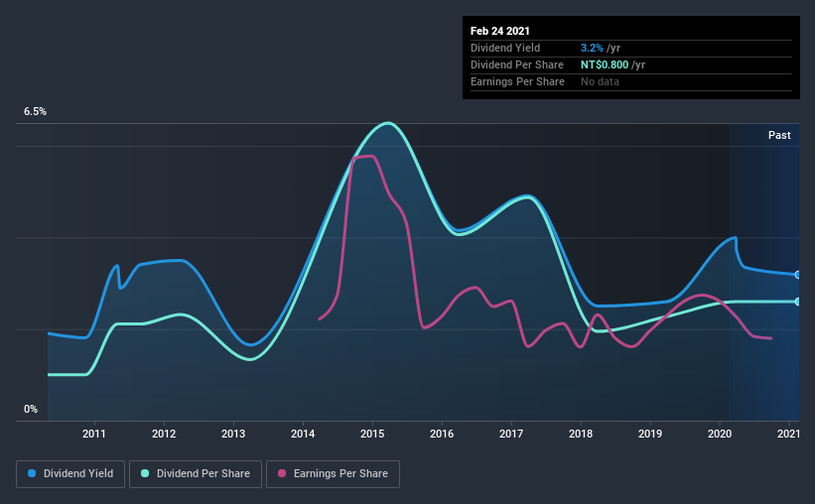Click the 6.5% y-axis label

35,112
